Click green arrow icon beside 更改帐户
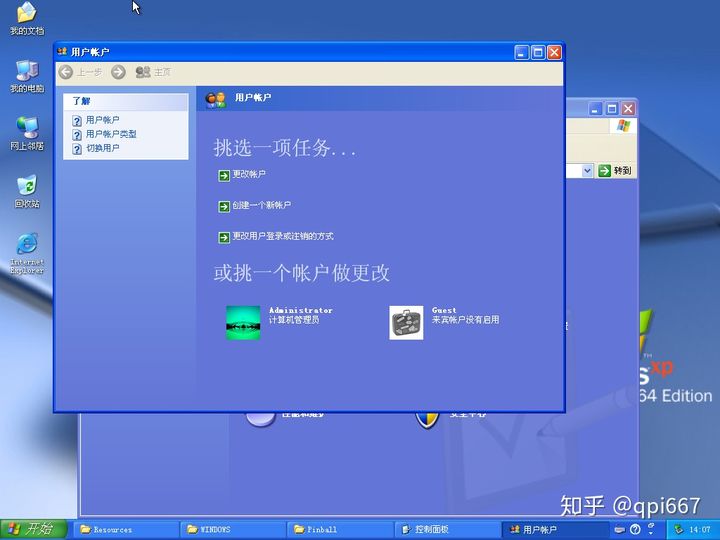Viewport: 720px width, 540px height. click(x=224, y=175)
